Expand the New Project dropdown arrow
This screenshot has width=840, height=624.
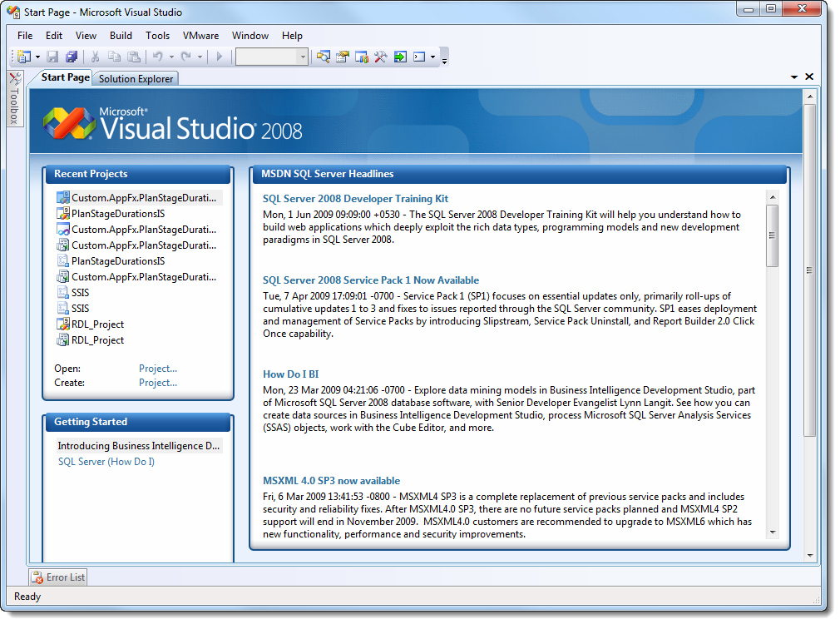click(36, 57)
